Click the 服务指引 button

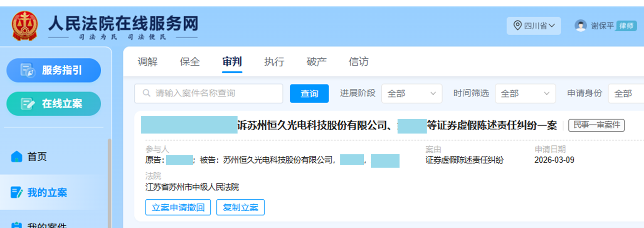(x=54, y=70)
